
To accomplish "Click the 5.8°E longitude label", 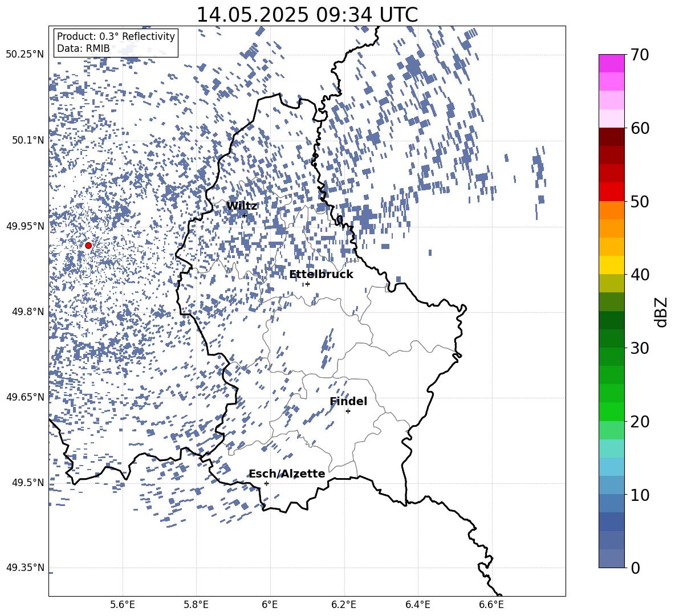I will [196, 605].
